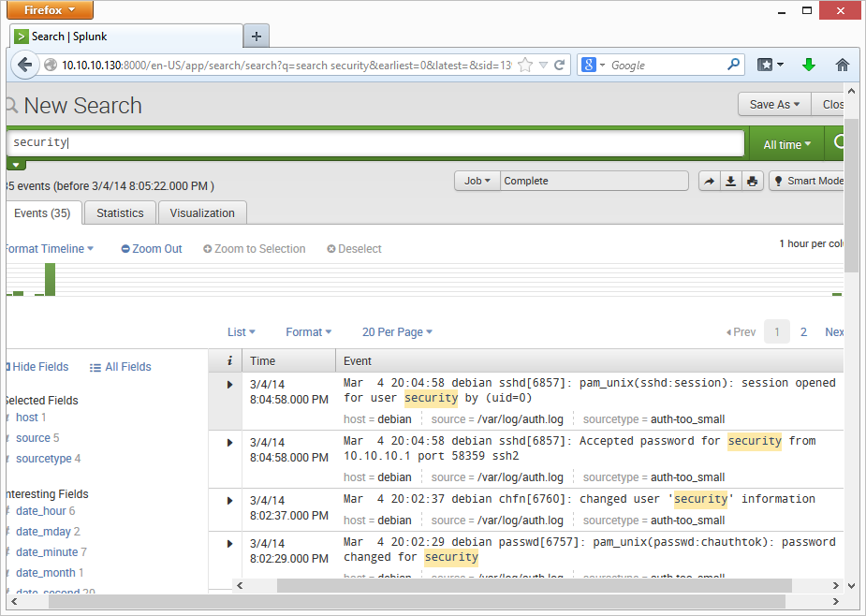The width and height of the screenshot is (866, 616).
Task: Click the print results icon
Action: pyautogui.click(x=752, y=181)
